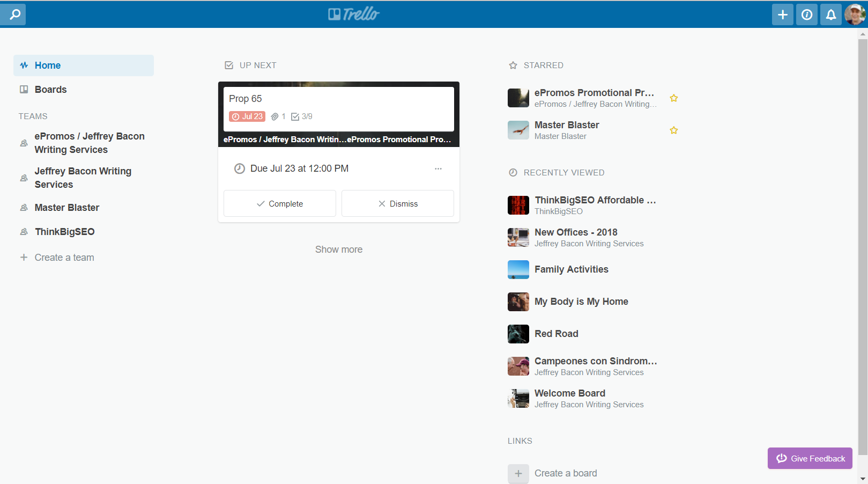Open the Master Blaster board thumbnail
The width and height of the screenshot is (868, 484).
[x=518, y=130]
